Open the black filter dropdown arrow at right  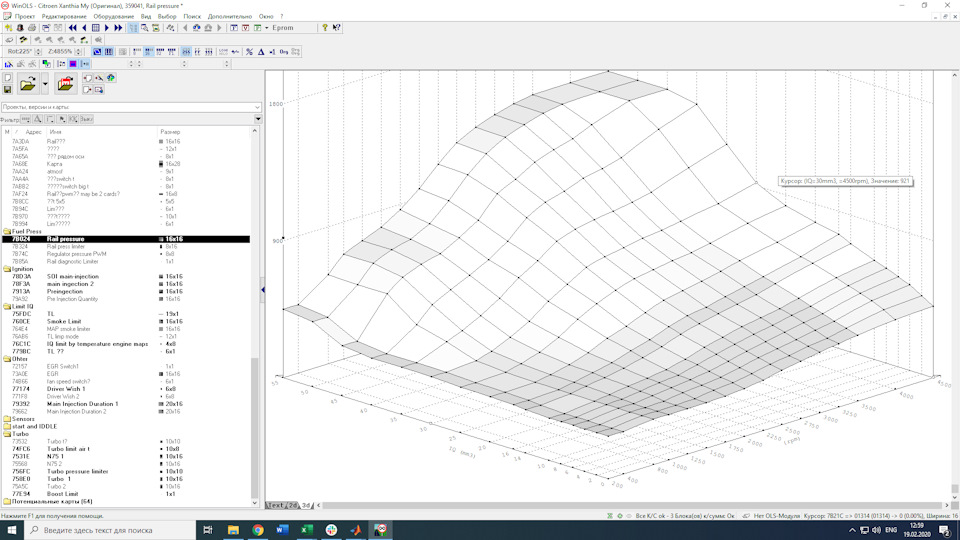[258, 119]
